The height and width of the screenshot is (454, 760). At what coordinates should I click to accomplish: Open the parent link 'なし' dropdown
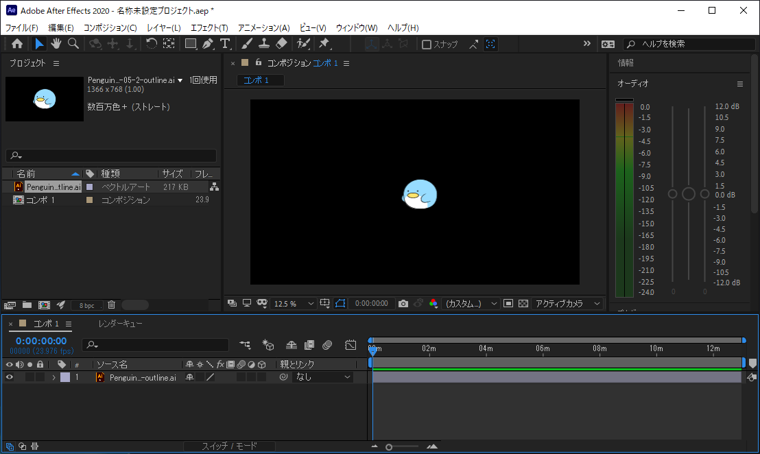point(322,377)
